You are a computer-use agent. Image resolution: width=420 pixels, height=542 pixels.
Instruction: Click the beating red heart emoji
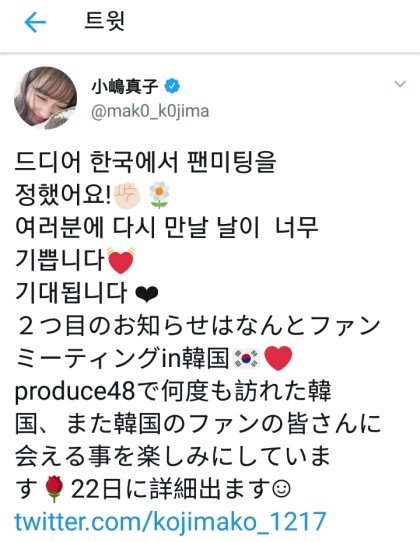click(x=121, y=261)
